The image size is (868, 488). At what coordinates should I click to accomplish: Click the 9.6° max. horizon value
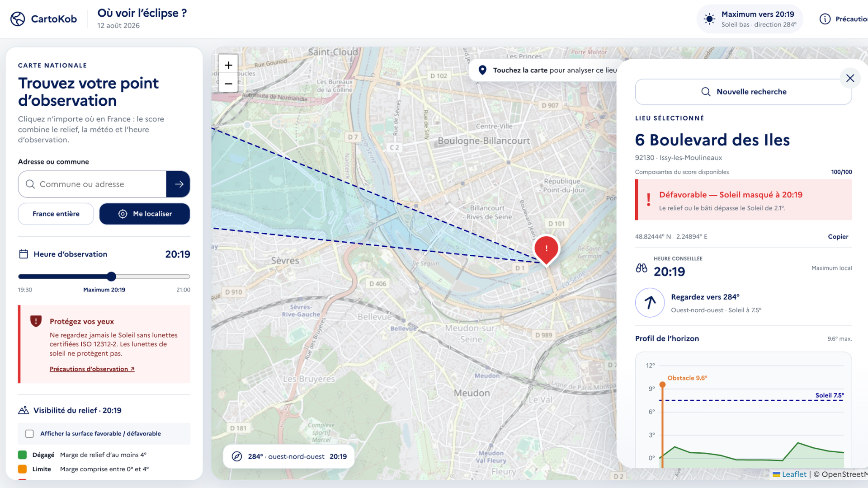pos(840,338)
